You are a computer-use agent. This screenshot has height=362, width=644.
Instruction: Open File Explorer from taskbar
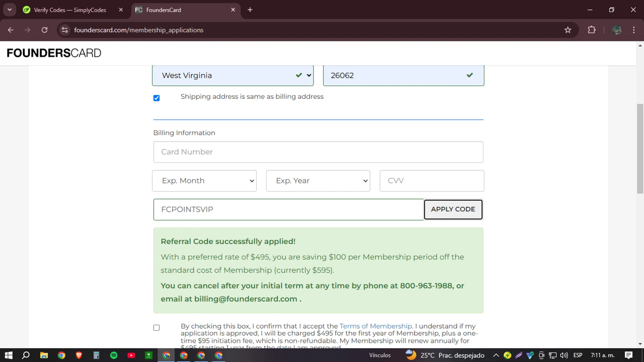[44, 355]
